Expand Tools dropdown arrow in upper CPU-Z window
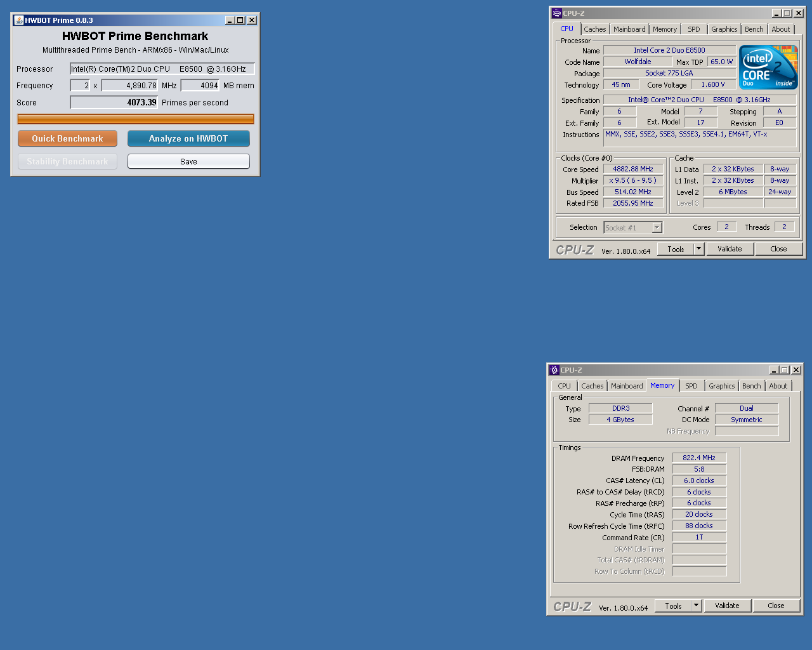This screenshot has height=650, width=812. [x=699, y=249]
